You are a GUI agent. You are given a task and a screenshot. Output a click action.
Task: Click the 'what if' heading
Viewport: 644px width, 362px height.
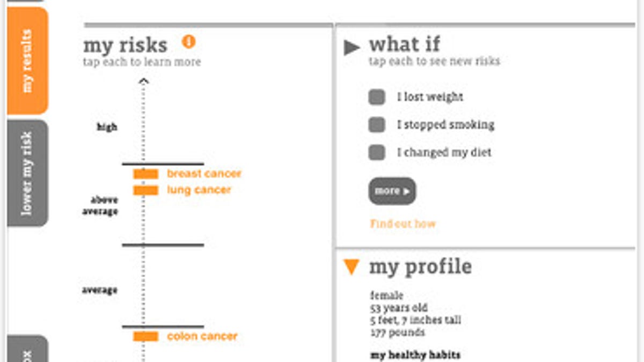coord(405,45)
